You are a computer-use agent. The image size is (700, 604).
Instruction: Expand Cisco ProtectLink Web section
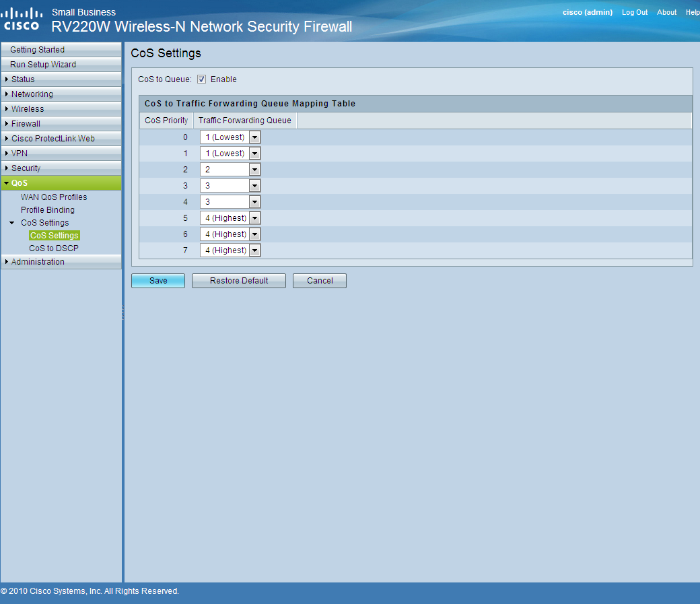coord(61,138)
